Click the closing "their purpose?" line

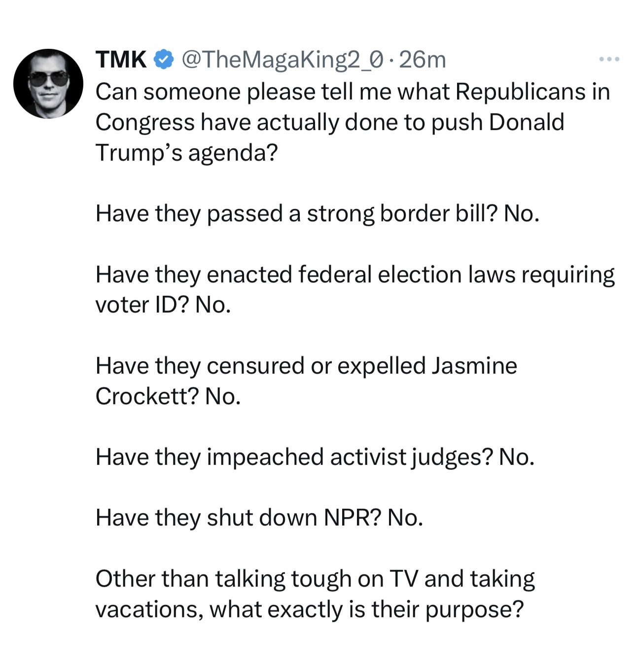tap(309, 609)
